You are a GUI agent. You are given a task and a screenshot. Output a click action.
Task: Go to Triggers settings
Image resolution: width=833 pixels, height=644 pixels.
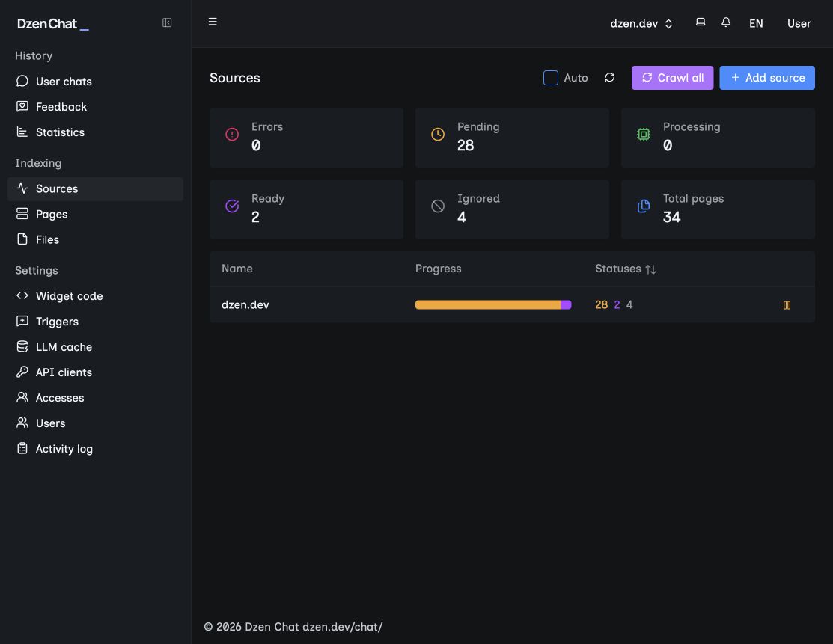click(x=96, y=321)
